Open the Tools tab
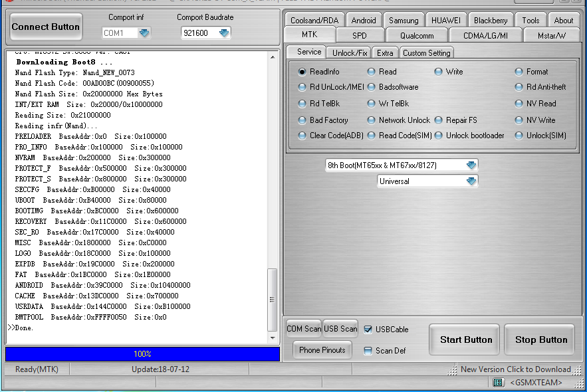Screen dimensions: 587x392 tap(530, 20)
